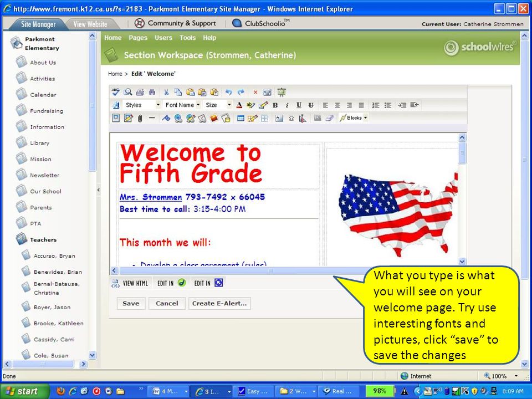Switch to the View Website tab
This screenshot has width=532, height=399.
pyautogui.click(x=90, y=24)
